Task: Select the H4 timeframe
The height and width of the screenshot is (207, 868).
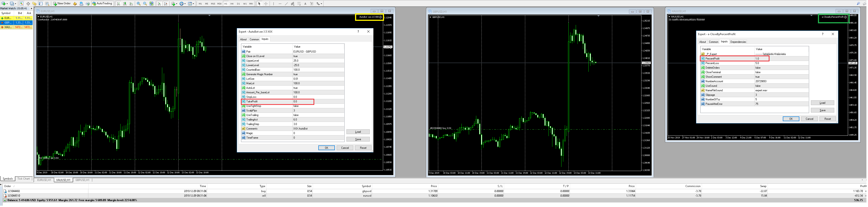Action: [x=232, y=4]
